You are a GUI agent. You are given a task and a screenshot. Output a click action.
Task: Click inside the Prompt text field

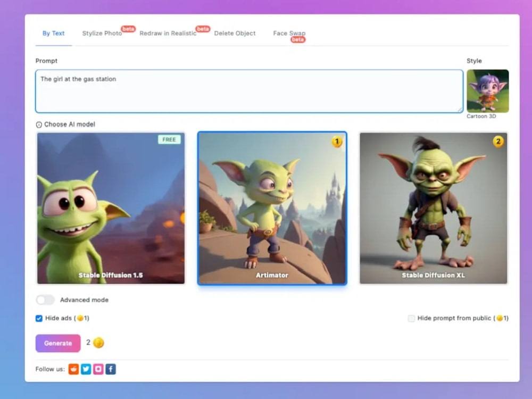click(x=249, y=90)
